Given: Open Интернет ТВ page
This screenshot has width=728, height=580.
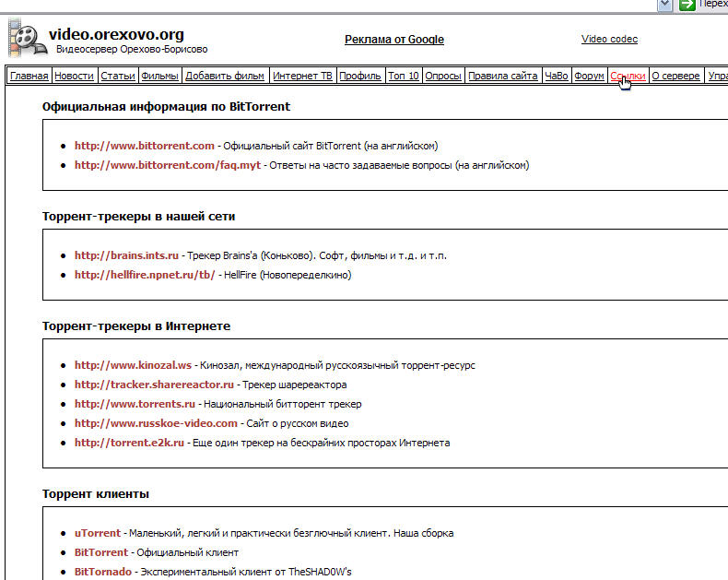Looking at the screenshot, I should 302,76.
